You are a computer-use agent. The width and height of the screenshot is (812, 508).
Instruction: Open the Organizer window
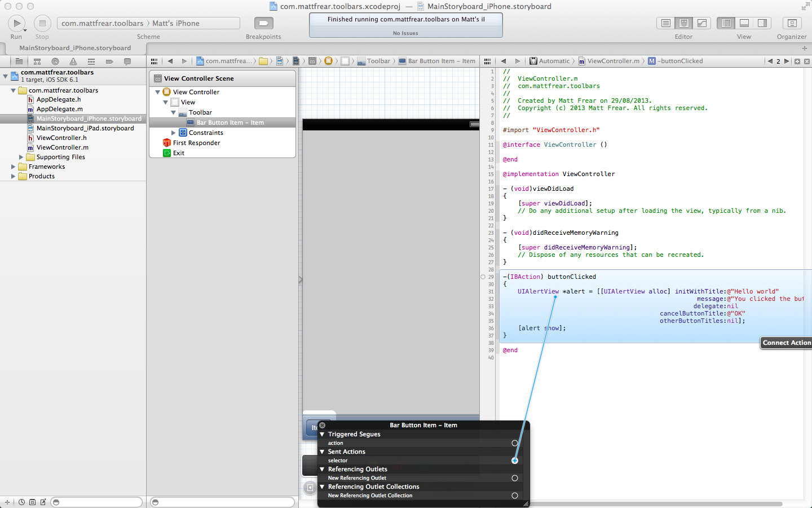pyautogui.click(x=792, y=23)
